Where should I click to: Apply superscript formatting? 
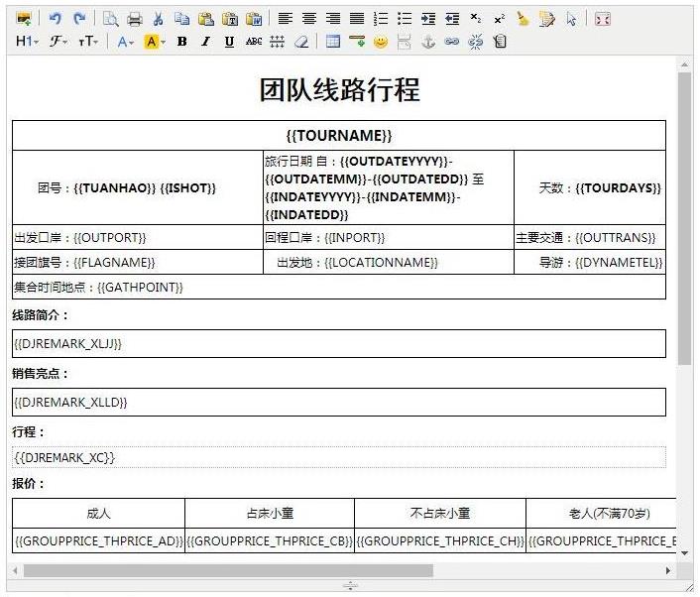500,19
